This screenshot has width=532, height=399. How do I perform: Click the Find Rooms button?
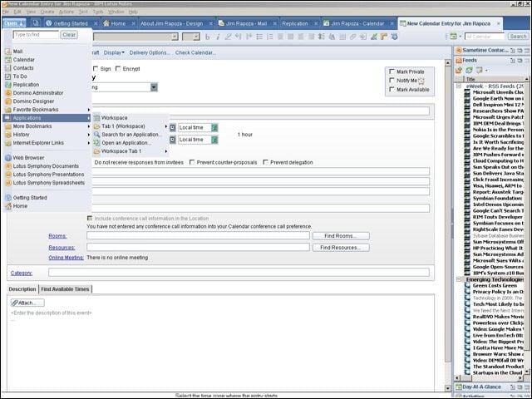click(x=341, y=236)
